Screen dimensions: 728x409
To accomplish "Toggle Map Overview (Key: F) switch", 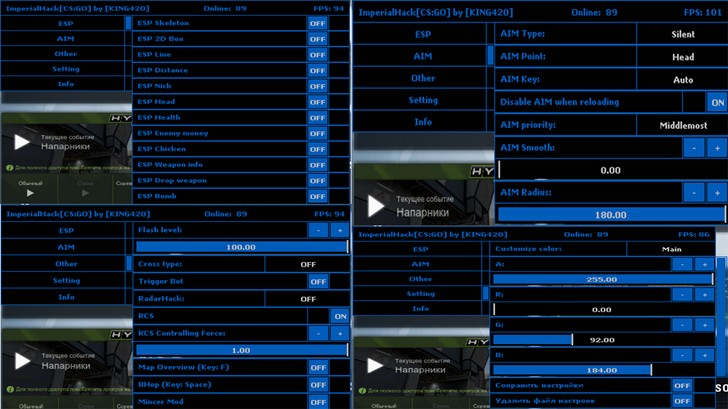I will coord(318,368).
